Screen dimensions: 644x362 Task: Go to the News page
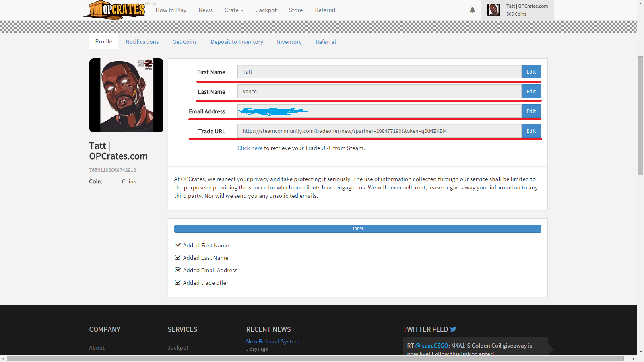[205, 10]
